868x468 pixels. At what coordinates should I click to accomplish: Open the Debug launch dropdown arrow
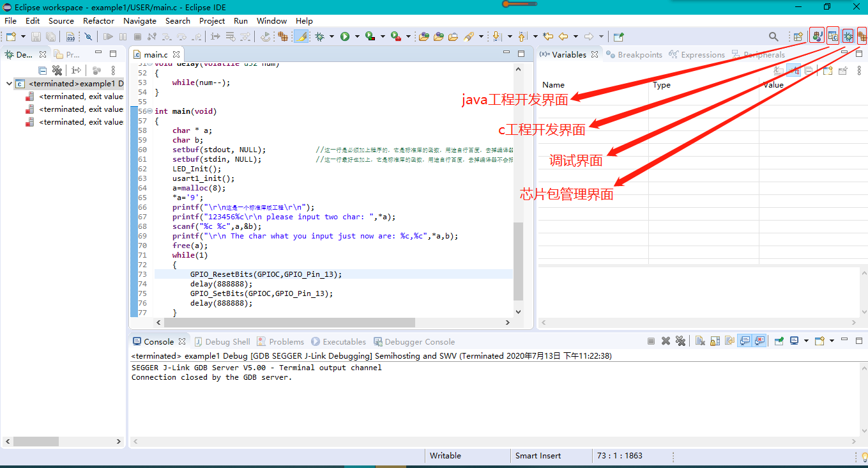(x=331, y=36)
